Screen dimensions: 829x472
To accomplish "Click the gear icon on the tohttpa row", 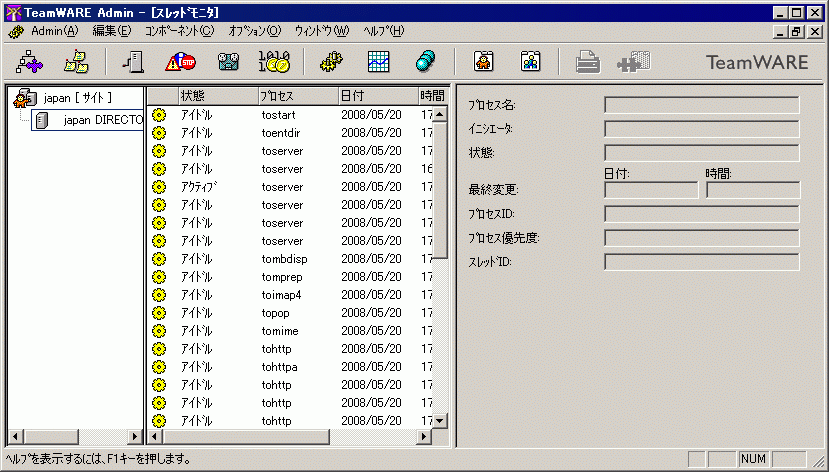I will coord(159,366).
